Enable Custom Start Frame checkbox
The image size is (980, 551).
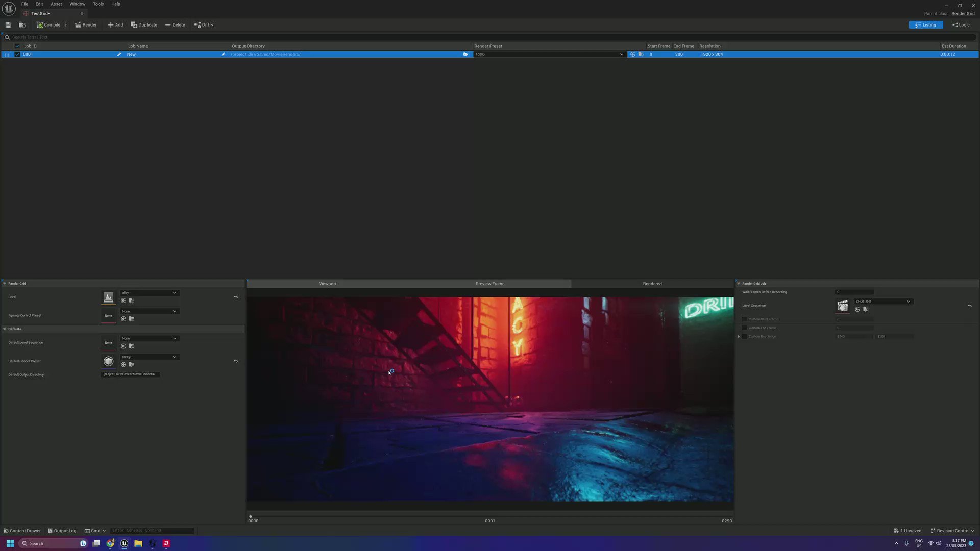(x=744, y=319)
